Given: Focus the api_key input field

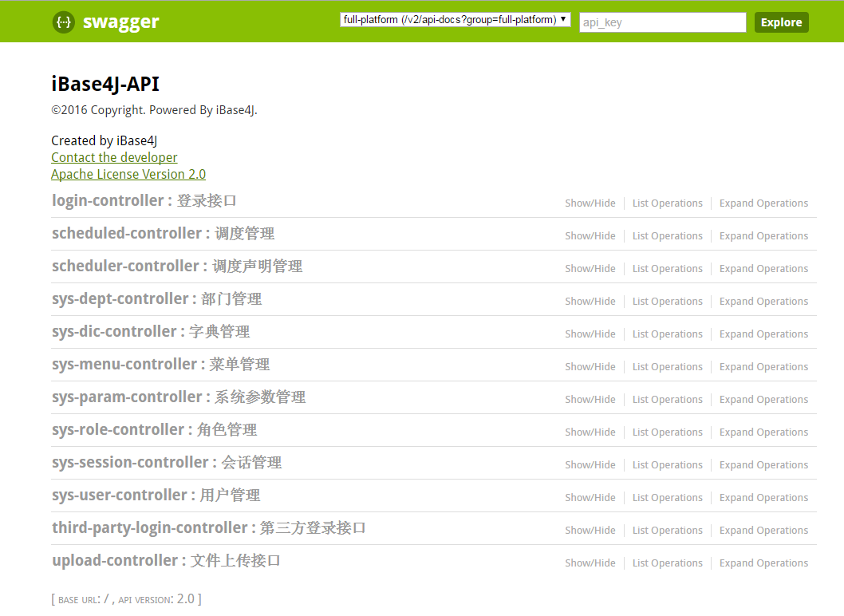Looking at the screenshot, I should (663, 22).
